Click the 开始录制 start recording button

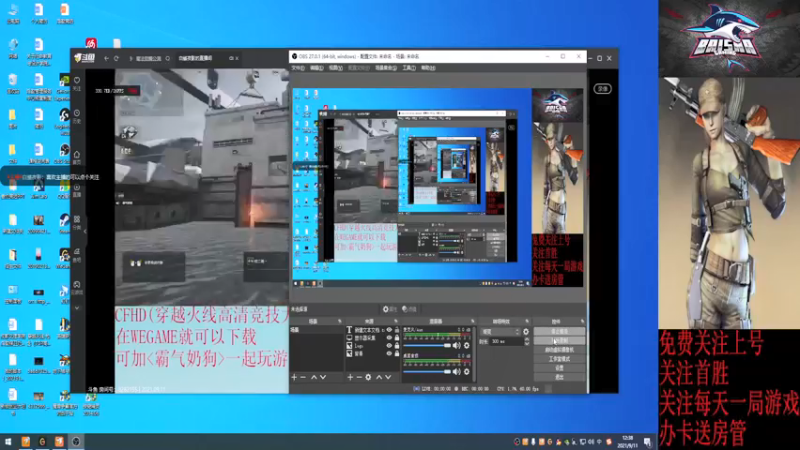[x=559, y=340]
